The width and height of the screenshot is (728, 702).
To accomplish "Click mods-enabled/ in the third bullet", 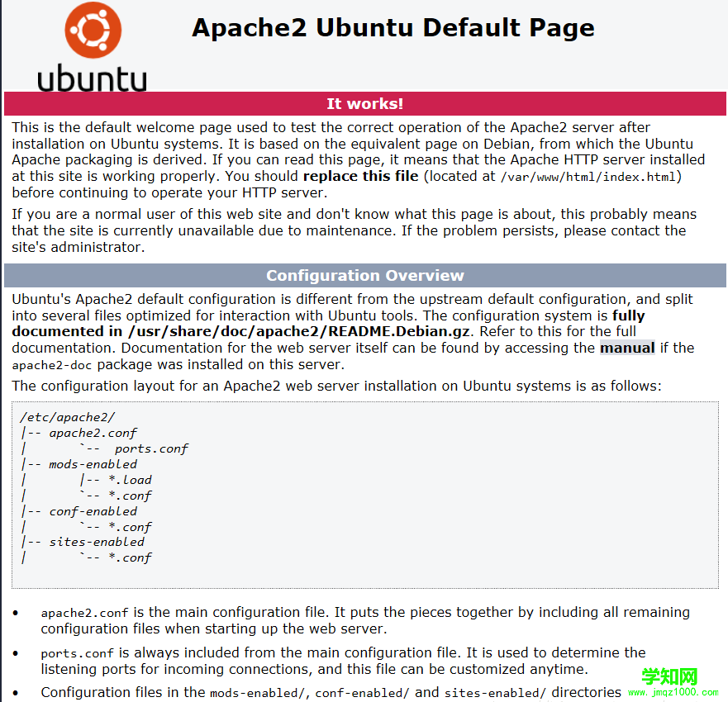I will click(x=259, y=693).
